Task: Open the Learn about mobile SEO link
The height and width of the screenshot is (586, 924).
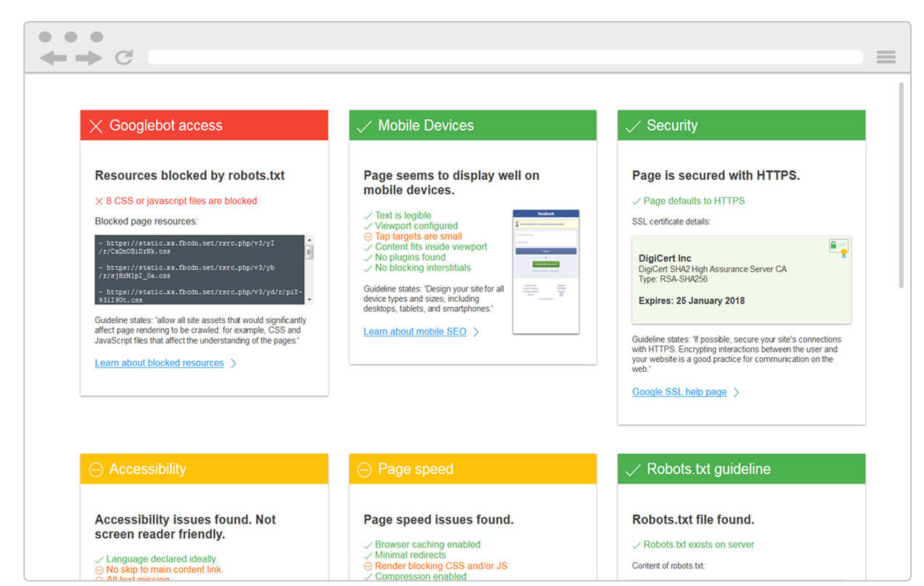Action: 415,332
